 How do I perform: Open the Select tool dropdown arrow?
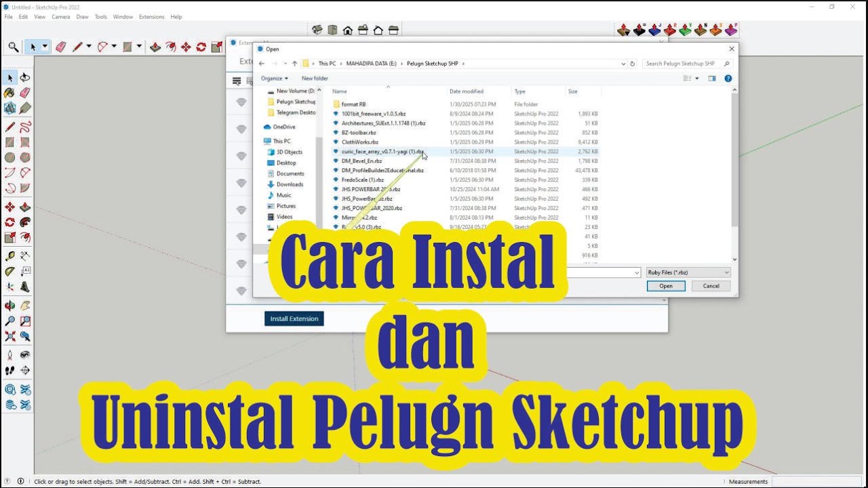pyautogui.click(x=45, y=47)
